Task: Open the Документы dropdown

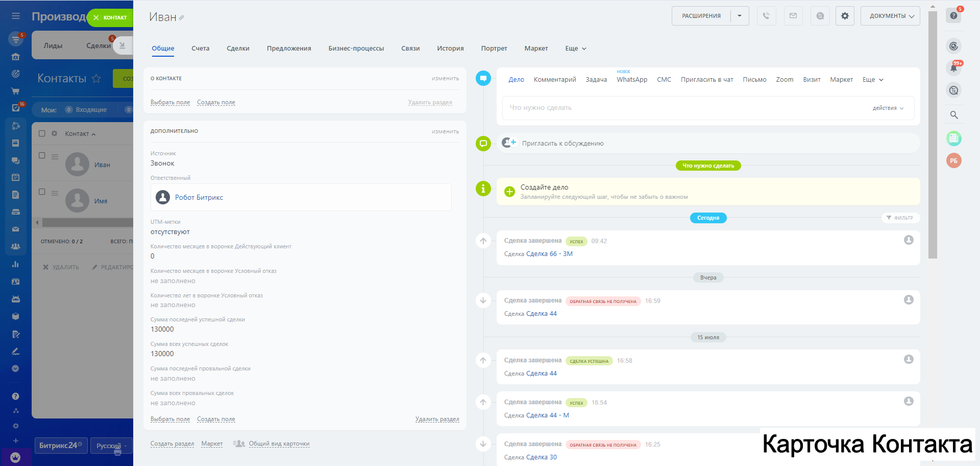Action: coord(890,16)
